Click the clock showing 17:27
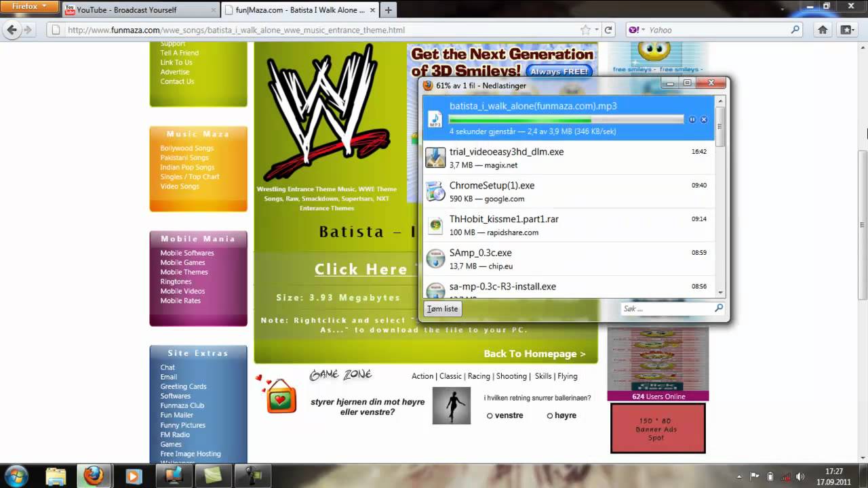This screenshot has width=868, height=488. (834, 471)
